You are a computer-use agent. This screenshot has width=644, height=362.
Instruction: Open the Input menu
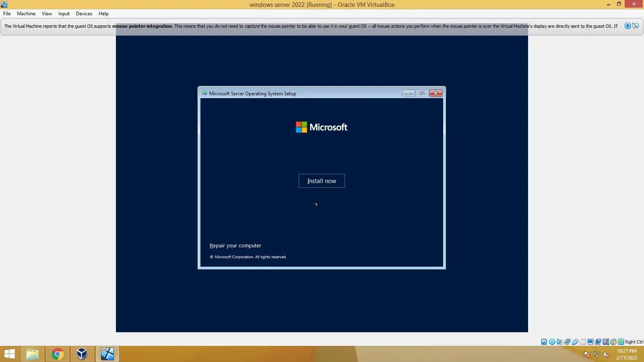point(64,14)
